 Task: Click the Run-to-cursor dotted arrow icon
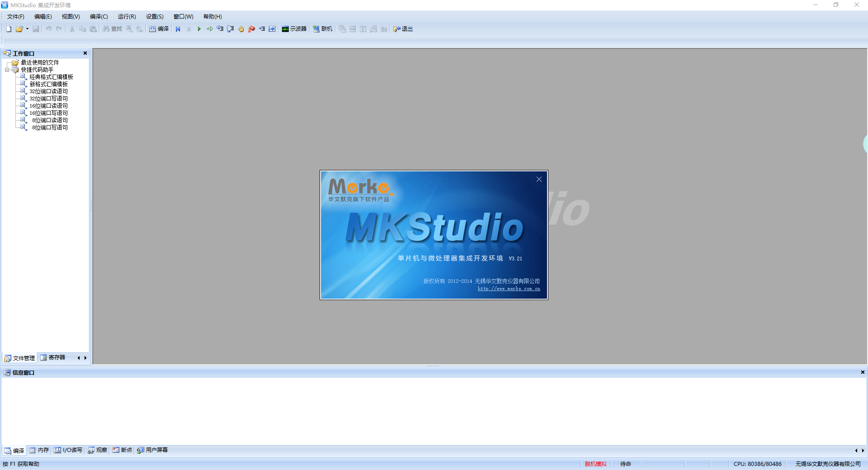209,29
